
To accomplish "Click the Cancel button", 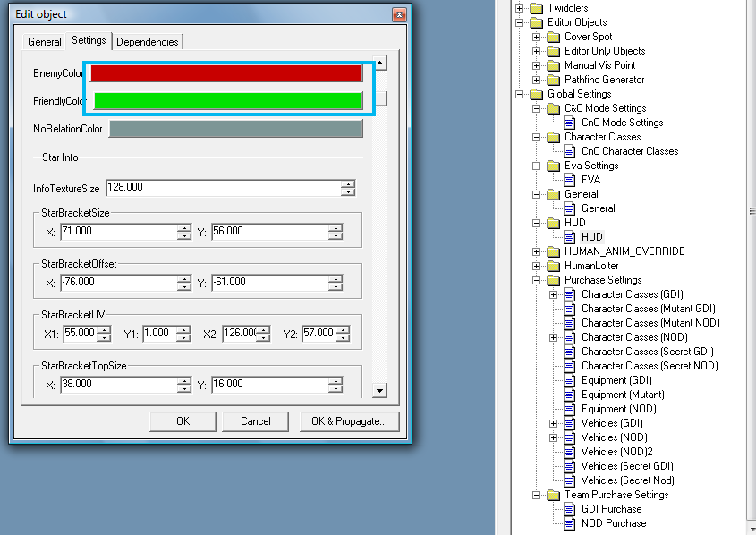I will pyautogui.click(x=256, y=421).
